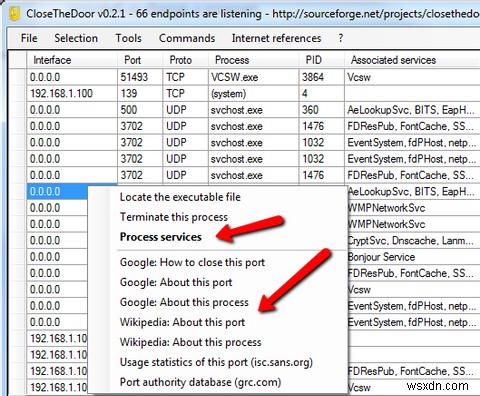Open Port authority database (grc.com)
480x396 pixels.
(200, 382)
